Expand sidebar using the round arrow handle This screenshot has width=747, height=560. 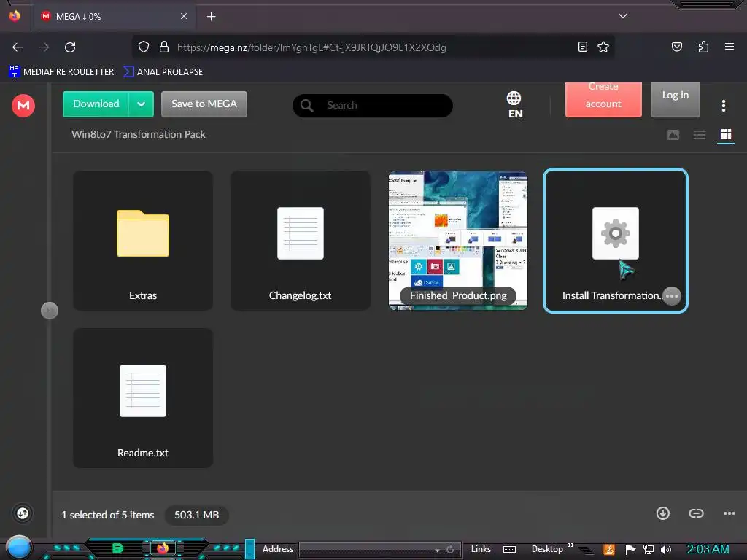point(49,311)
